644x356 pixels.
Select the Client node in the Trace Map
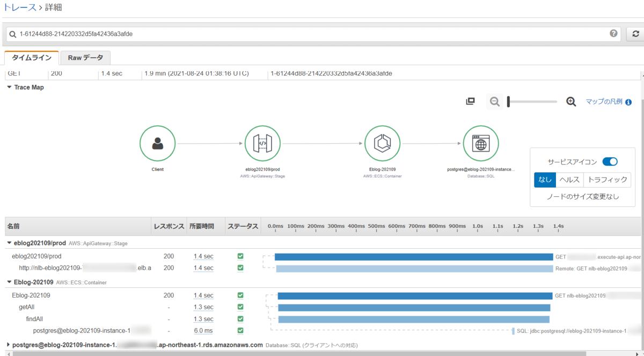point(157,143)
